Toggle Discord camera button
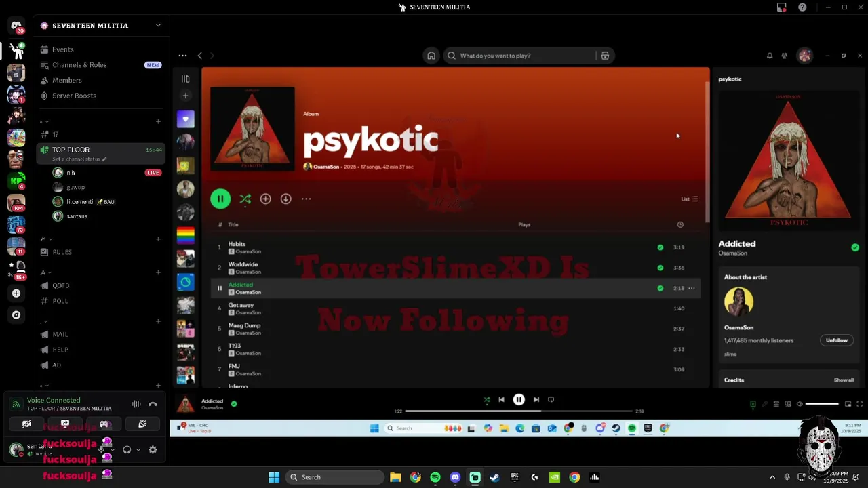Viewport: 868px width, 488px height. (26, 424)
